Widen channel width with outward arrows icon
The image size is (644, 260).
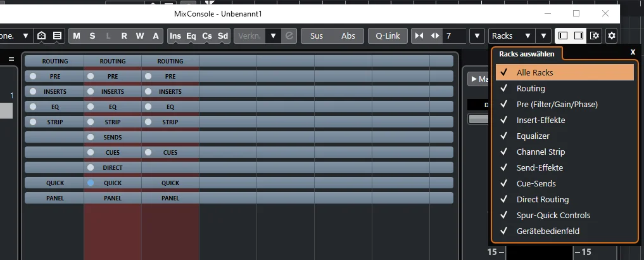pos(435,36)
